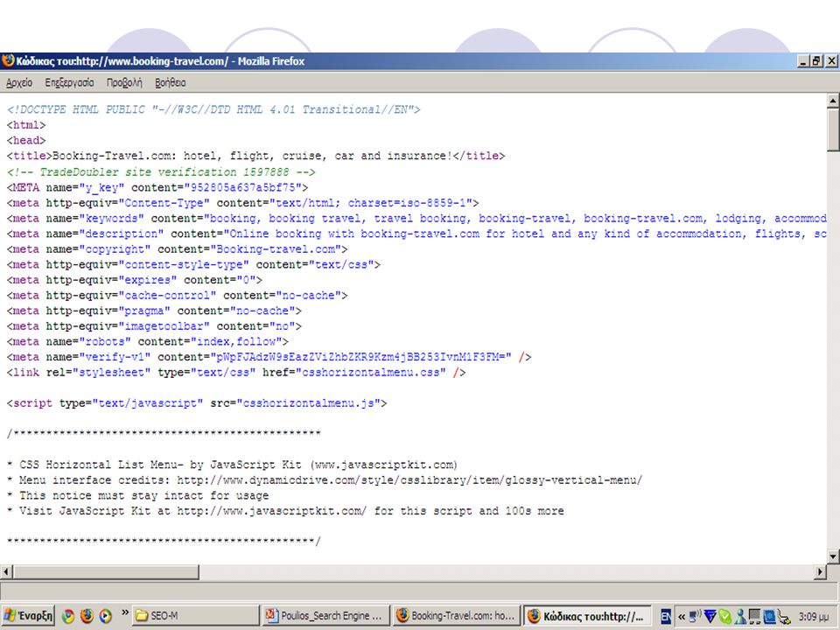Click the messenger person tray icon
This screenshot has width=840, height=630.
tap(740, 617)
